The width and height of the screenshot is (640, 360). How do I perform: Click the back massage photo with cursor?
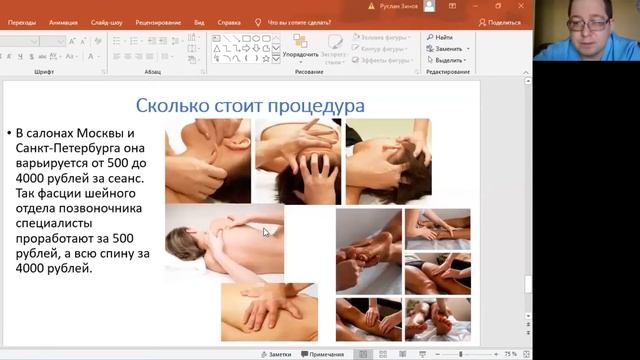point(224,243)
